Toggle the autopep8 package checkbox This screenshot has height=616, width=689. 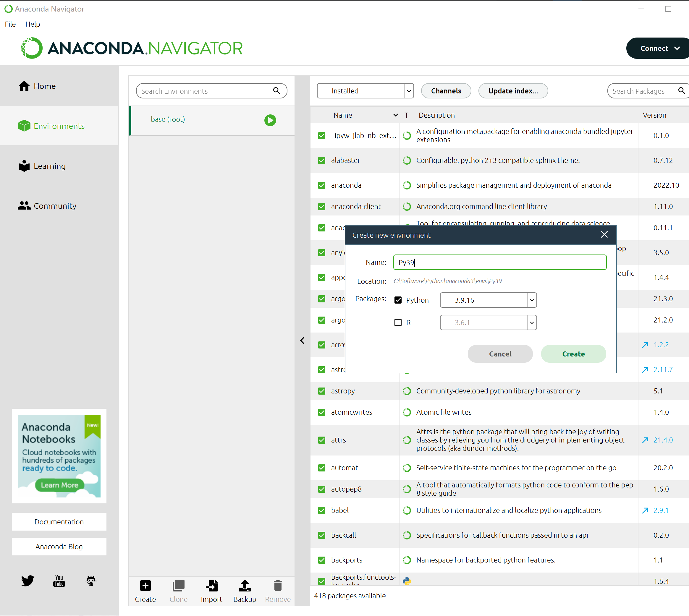[x=322, y=489]
